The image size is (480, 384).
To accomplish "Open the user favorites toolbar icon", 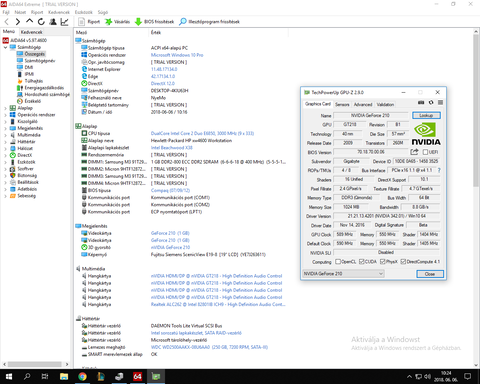I will pyautogui.click(x=53, y=22).
